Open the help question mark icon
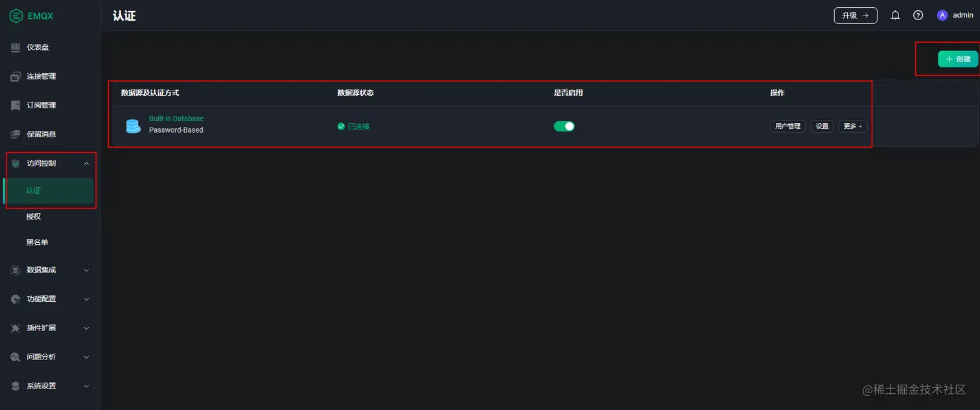The height and width of the screenshot is (410, 980). click(x=918, y=16)
